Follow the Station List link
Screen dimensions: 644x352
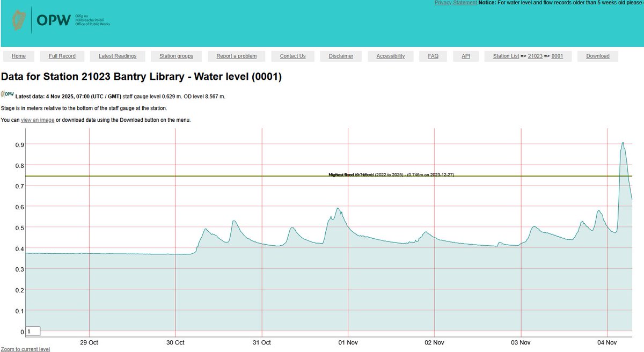[506, 56]
